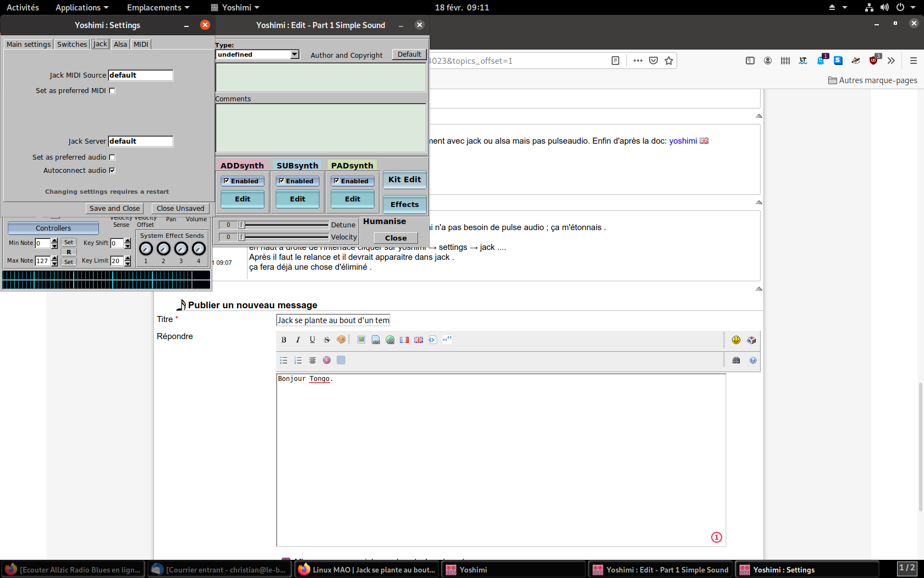This screenshot has height=578, width=924.
Task: Click the blockquote quotation marks icon
Action: click(x=447, y=340)
